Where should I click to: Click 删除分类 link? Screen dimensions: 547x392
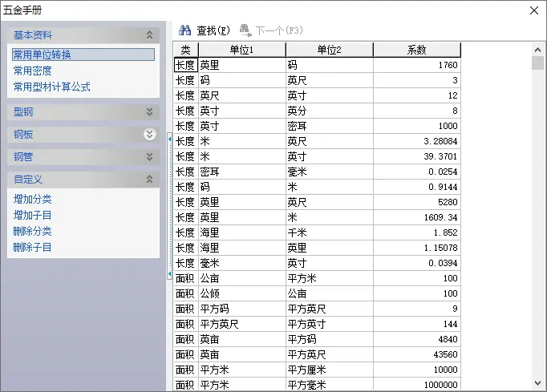click(32, 231)
